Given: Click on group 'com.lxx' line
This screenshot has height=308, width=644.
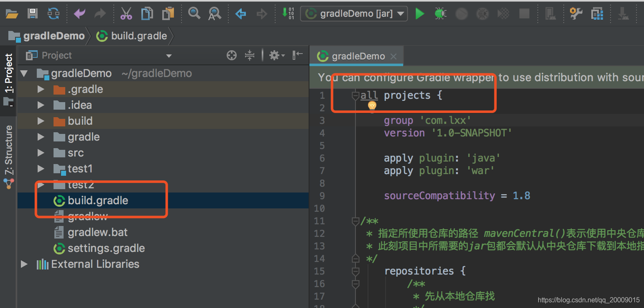Looking at the screenshot, I should tap(428, 121).
